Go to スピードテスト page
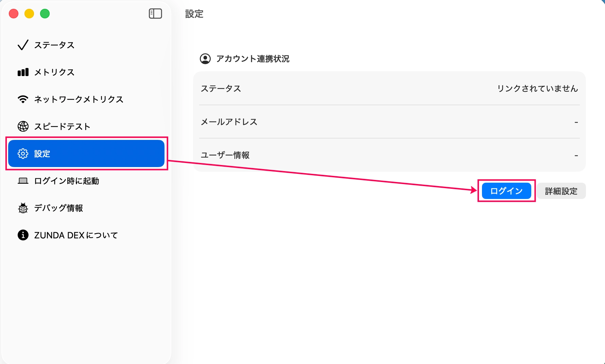This screenshot has width=605, height=364. coord(62,126)
